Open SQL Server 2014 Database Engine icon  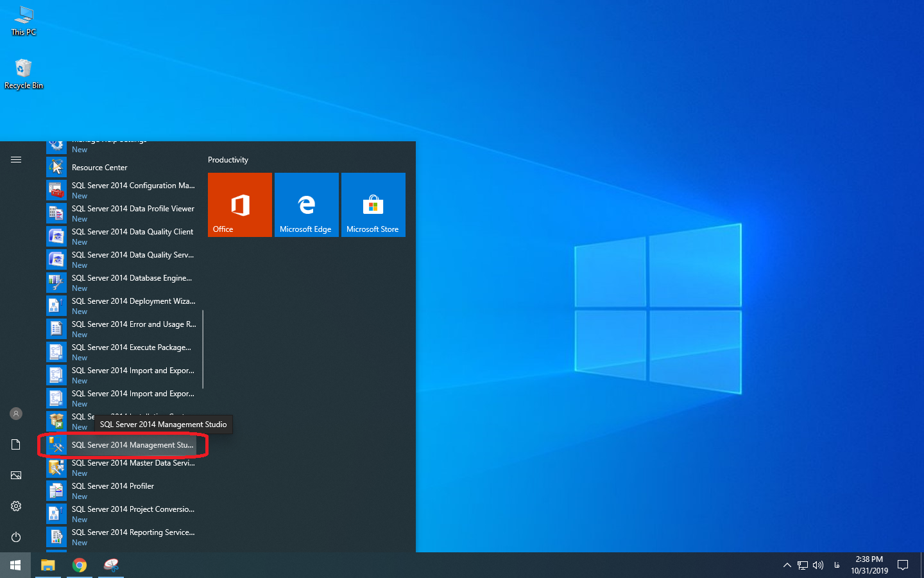point(56,283)
